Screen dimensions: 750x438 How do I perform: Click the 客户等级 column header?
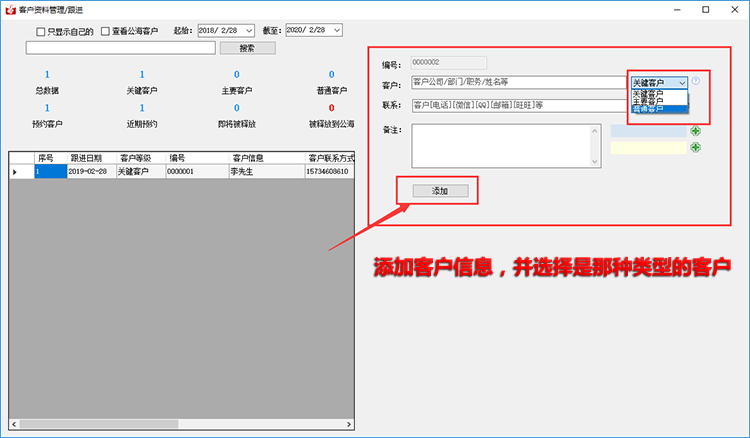tap(139, 158)
